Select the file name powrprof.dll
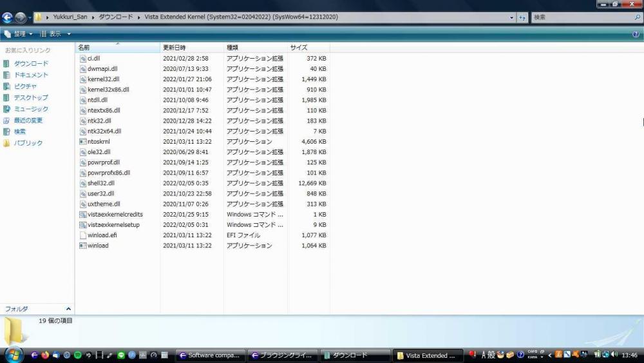Image resolution: width=644 pixels, height=363 pixels. [104, 162]
